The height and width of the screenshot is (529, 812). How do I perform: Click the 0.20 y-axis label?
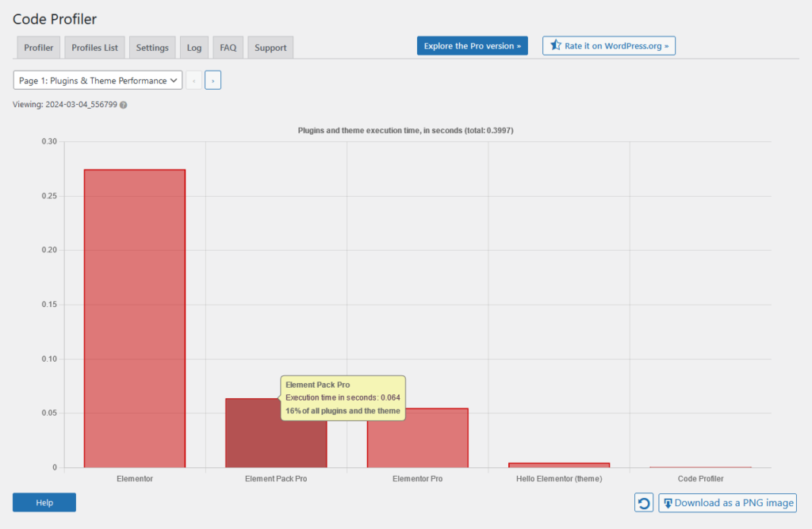coord(49,250)
